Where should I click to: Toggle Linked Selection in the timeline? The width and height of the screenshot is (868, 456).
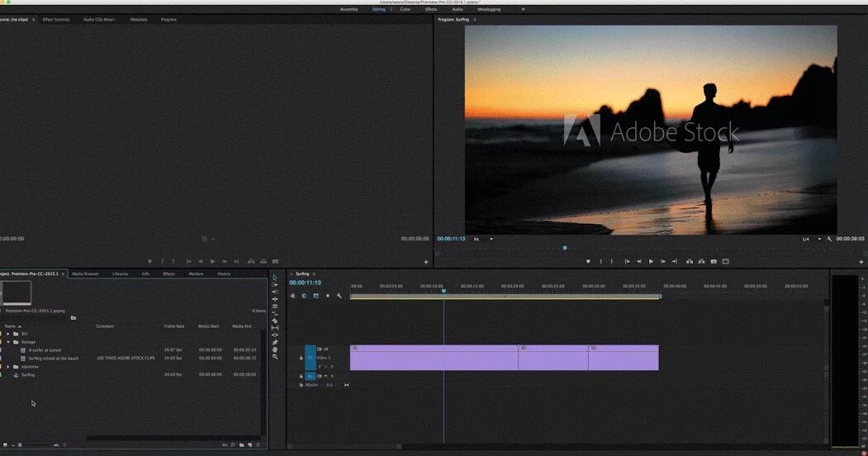(315, 296)
